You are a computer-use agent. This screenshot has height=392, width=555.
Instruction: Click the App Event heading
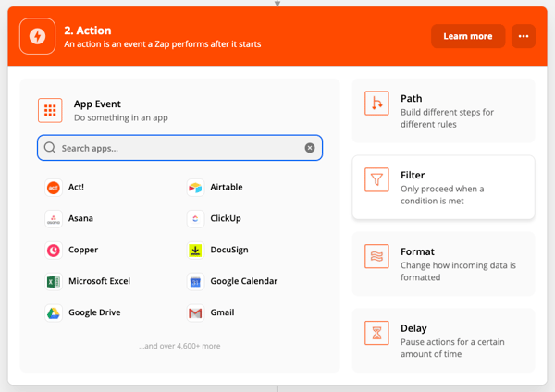[97, 104]
